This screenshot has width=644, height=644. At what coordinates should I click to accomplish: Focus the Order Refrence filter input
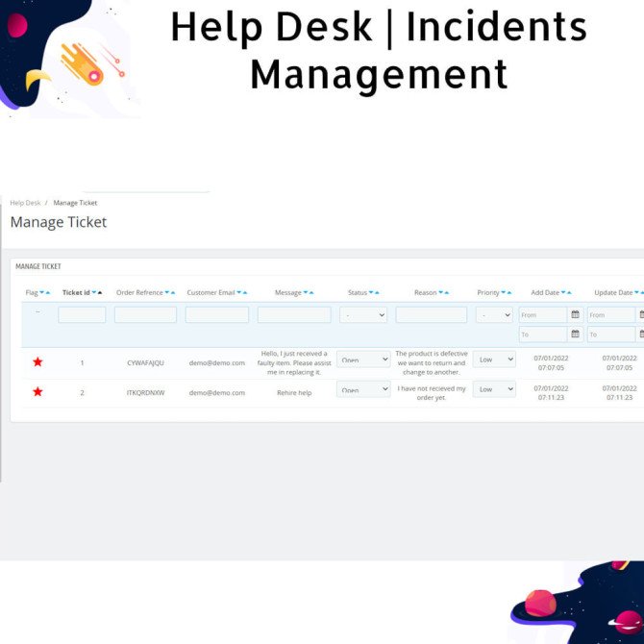[145, 315]
